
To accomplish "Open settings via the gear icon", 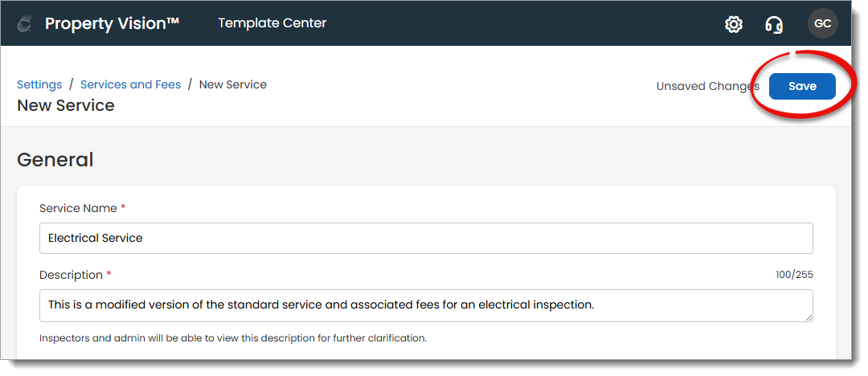I will (733, 24).
